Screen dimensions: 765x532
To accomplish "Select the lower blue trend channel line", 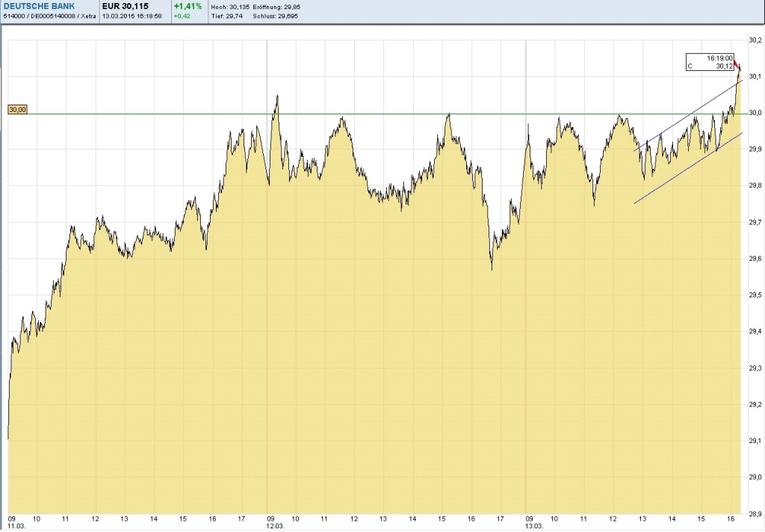I will (x=688, y=168).
